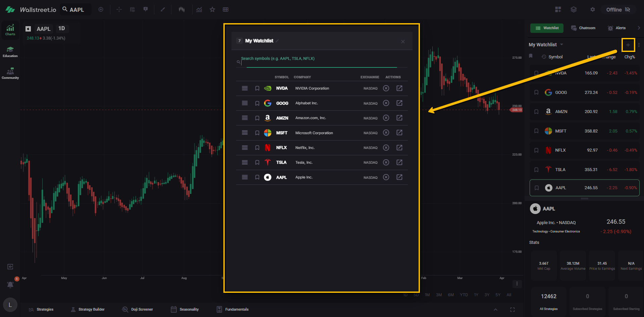Image resolution: width=644 pixels, height=317 pixels.
Task: Open the Strategy Builder button
Action: click(x=88, y=309)
